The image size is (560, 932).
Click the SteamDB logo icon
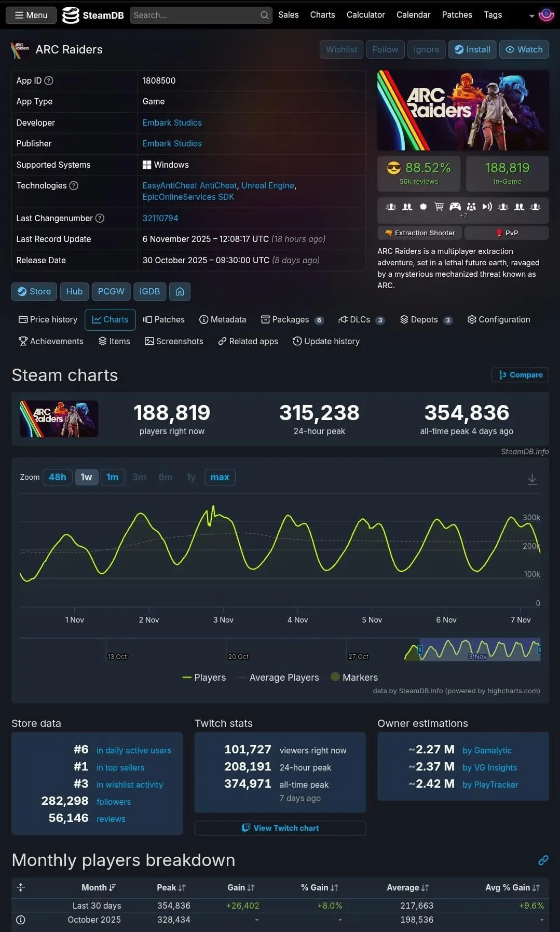coord(71,16)
